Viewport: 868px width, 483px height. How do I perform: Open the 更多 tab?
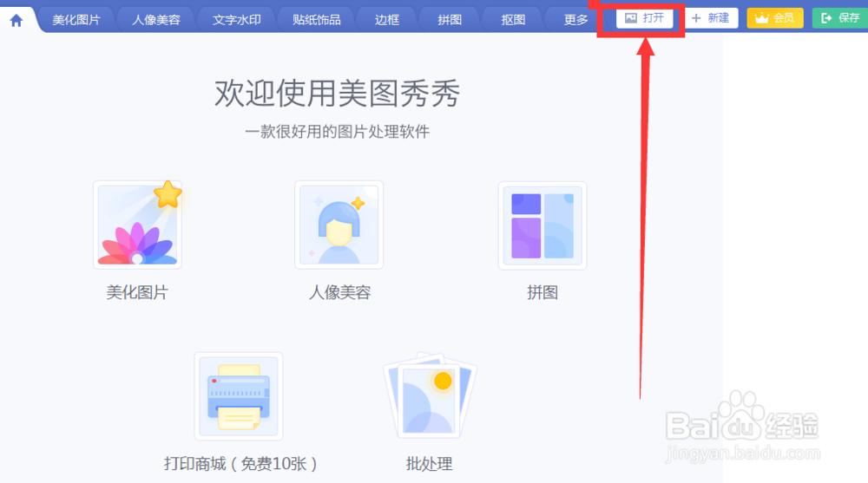[575, 20]
